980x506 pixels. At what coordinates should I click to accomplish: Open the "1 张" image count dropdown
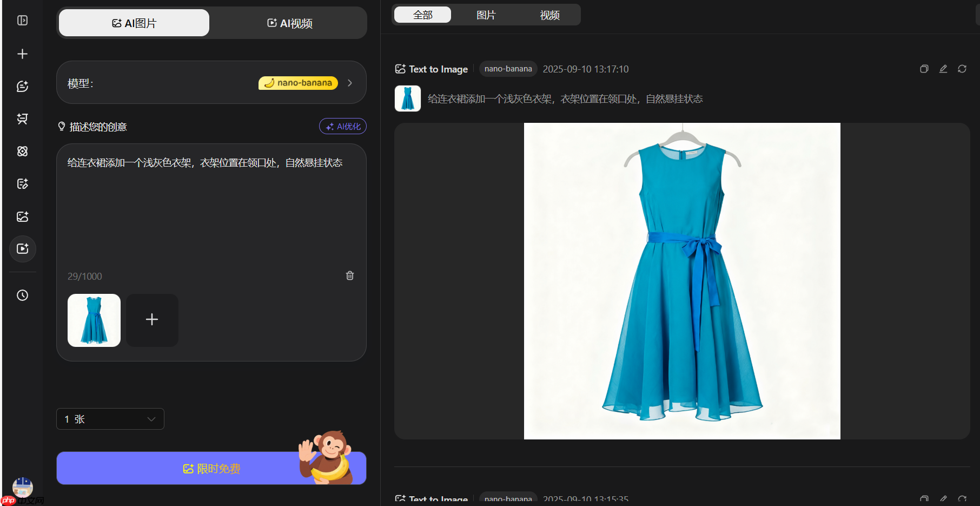(x=110, y=419)
